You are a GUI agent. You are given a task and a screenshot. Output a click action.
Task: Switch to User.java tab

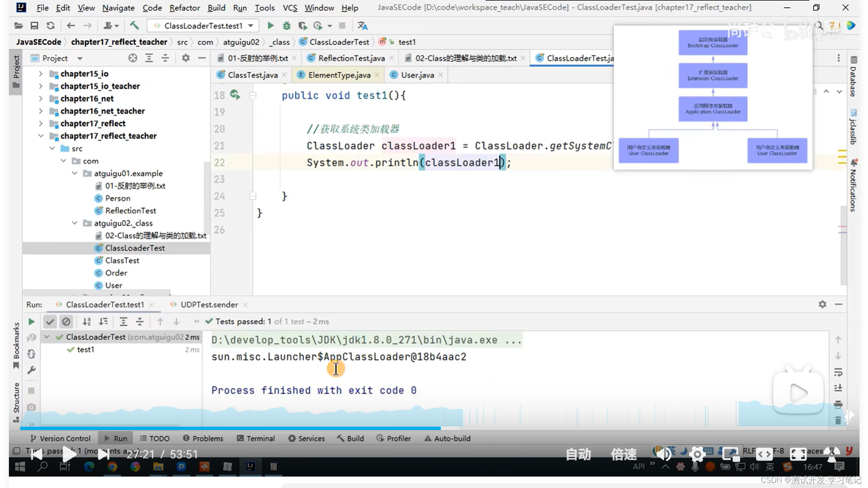pyautogui.click(x=417, y=75)
